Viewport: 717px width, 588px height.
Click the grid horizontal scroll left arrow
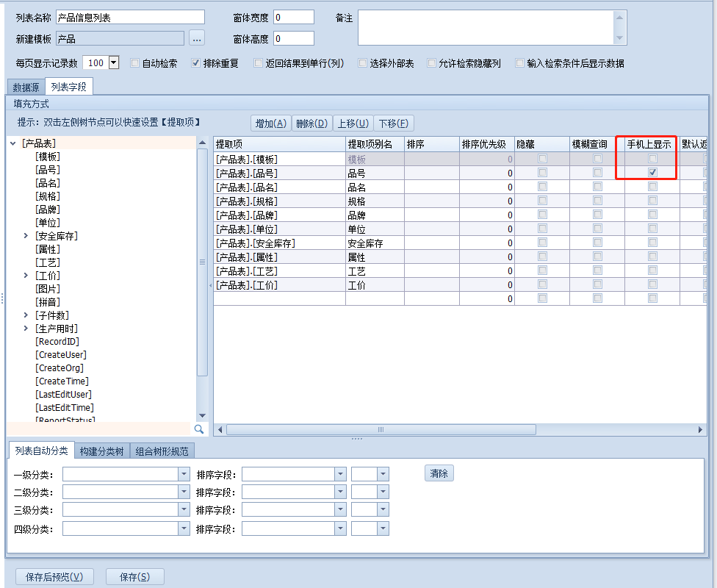(x=220, y=429)
